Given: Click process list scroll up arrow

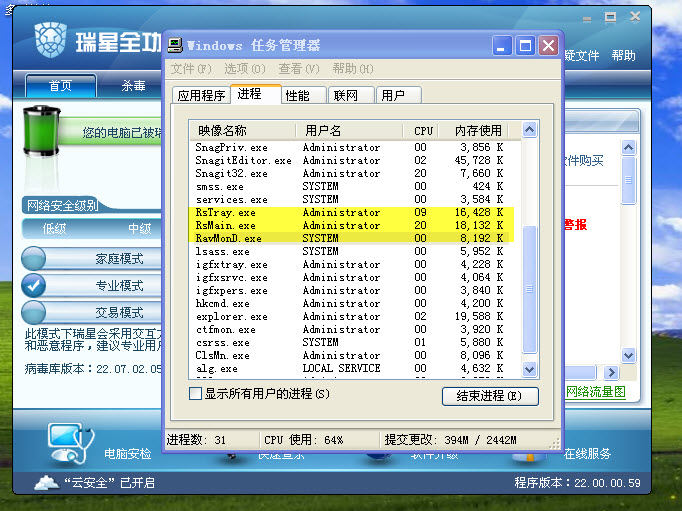Looking at the screenshot, I should pos(529,130).
